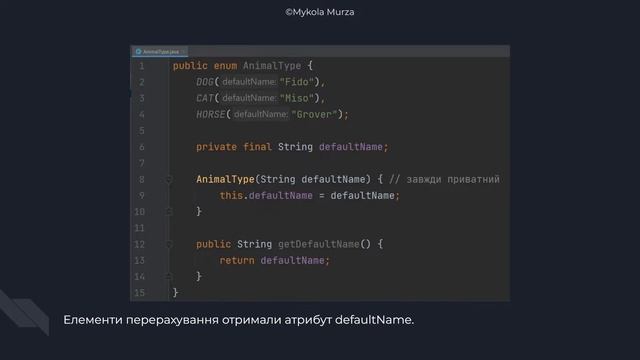Viewport: 640px width, 360px height.
Task: Click fold end marker on line 10
Action: pos(169,211)
